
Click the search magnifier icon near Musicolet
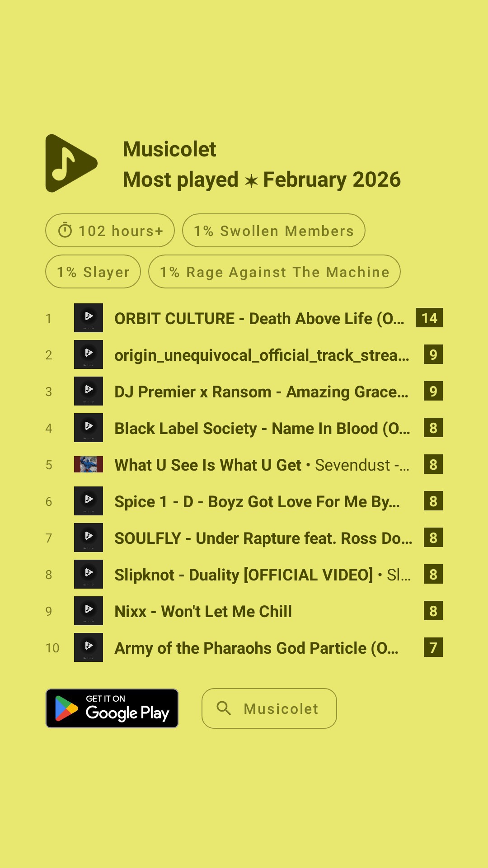point(224,708)
